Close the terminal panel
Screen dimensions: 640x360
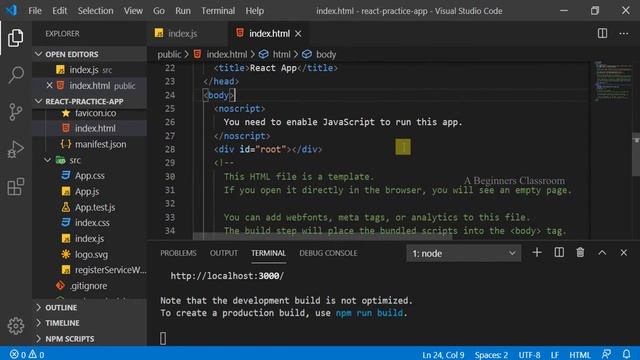coord(624,253)
